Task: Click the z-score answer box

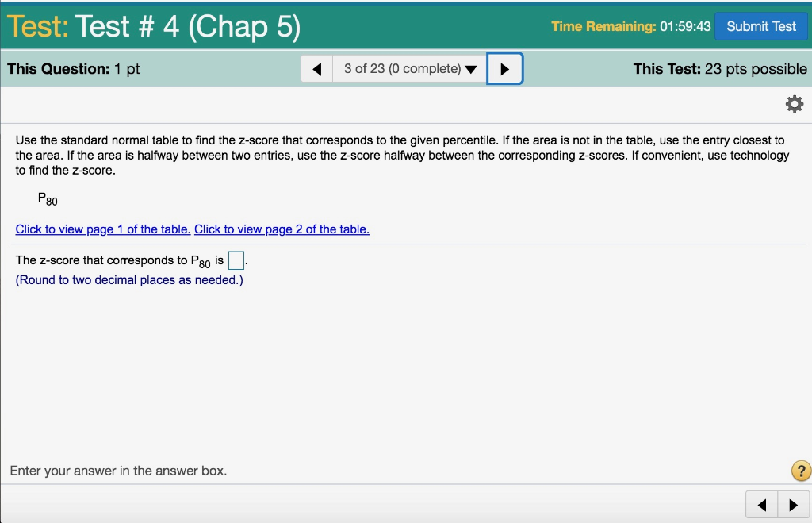Action: coord(236,260)
